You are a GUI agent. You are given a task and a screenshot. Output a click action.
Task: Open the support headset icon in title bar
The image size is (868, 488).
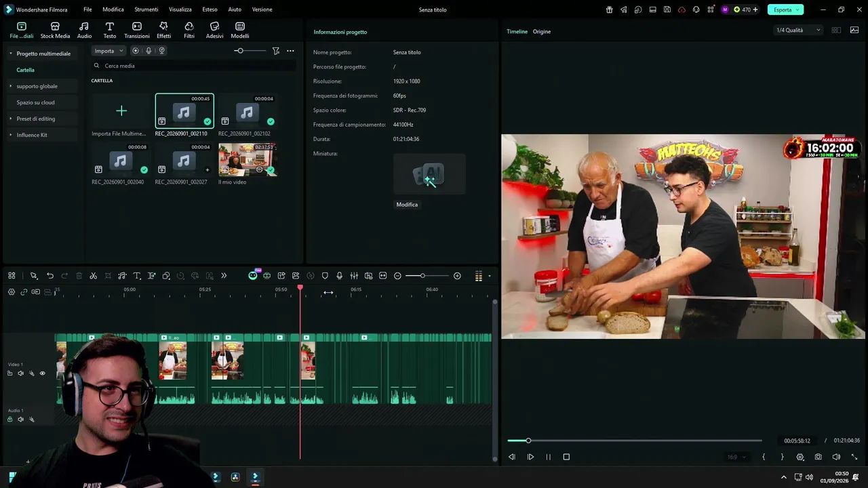click(x=696, y=9)
